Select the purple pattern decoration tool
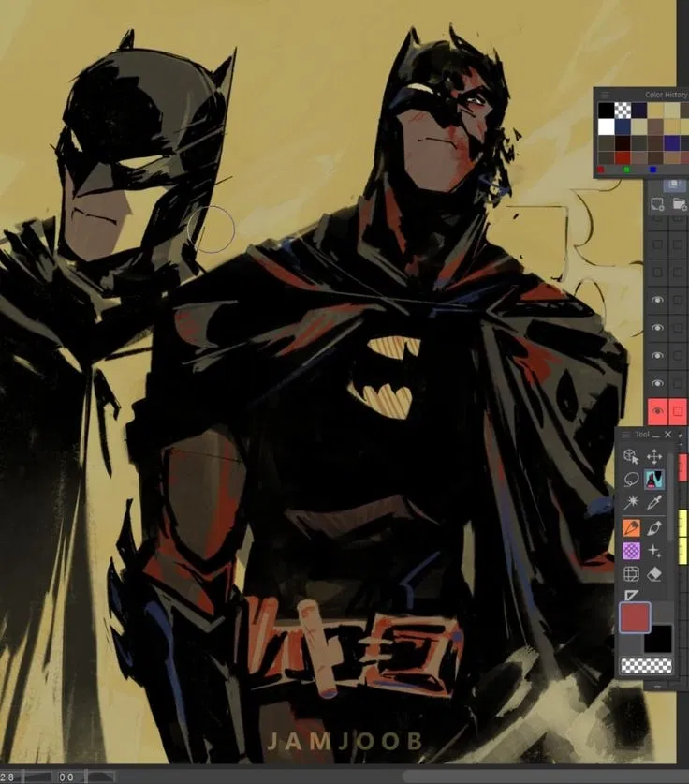The width and height of the screenshot is (689, 784). point(631,551)
